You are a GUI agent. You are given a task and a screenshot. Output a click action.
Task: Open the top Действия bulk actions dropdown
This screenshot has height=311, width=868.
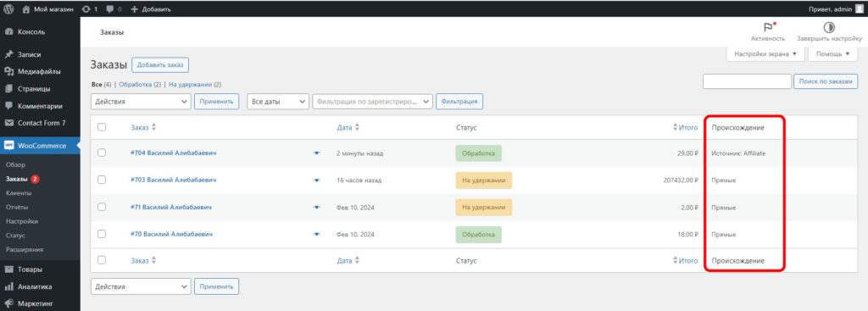141,102
